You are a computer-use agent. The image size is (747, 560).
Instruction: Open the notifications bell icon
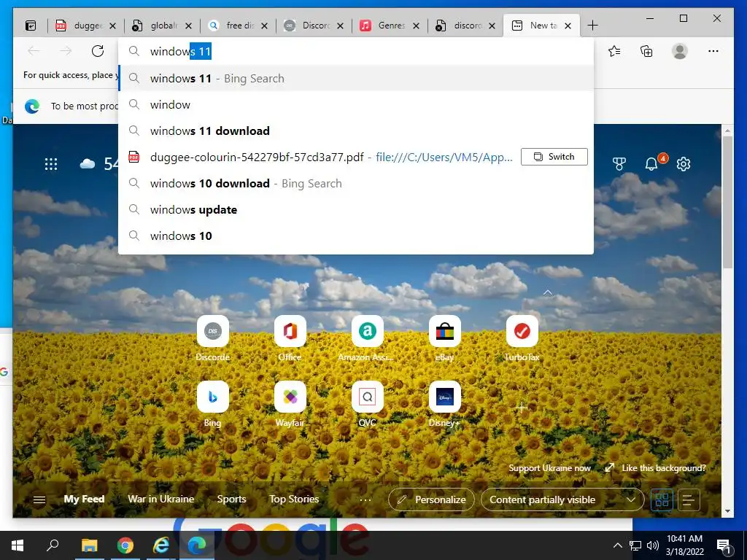click(x=651, y=164)
